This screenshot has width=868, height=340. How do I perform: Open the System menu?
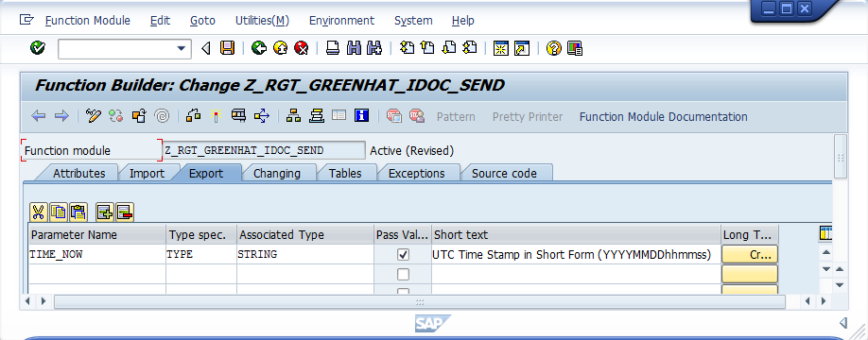tap(413, 21)
